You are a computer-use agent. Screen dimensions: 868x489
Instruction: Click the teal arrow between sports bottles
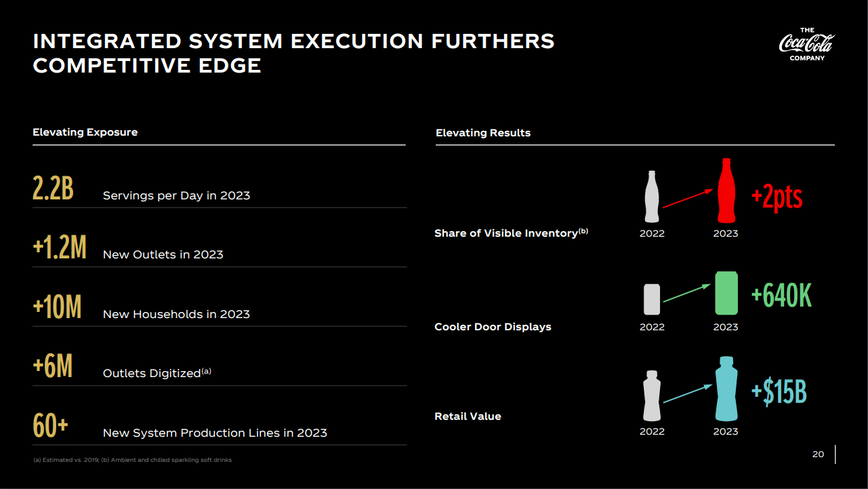pyautogui.click(x=687, y=394)
